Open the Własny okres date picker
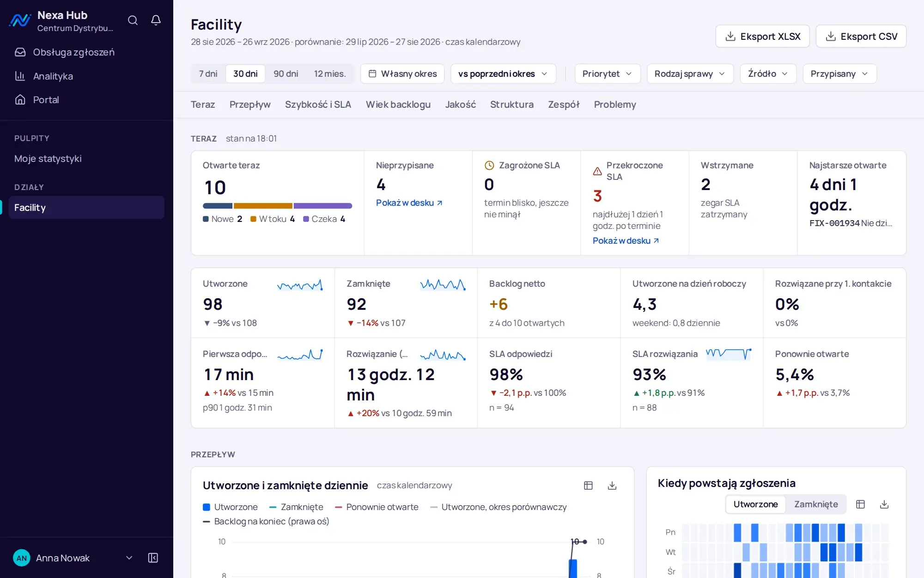The height and width of the screenshot is (578, 924). [402, 74]
